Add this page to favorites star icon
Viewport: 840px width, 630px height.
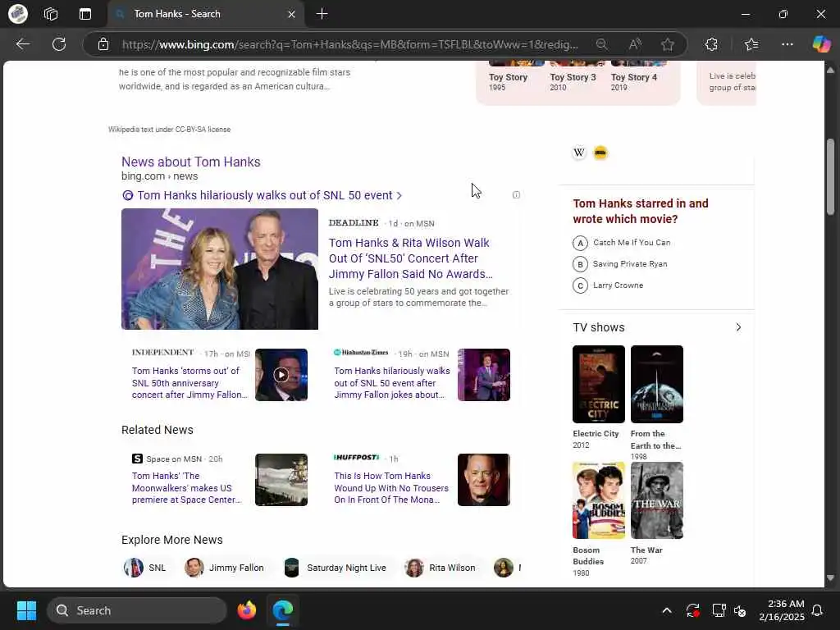(668, 44)
